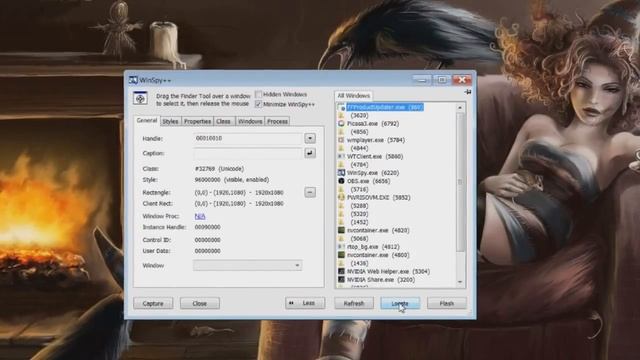The height and width of the screenshot is (360, 640).
Task: Switch to the General tab
Action: point(147,120)
